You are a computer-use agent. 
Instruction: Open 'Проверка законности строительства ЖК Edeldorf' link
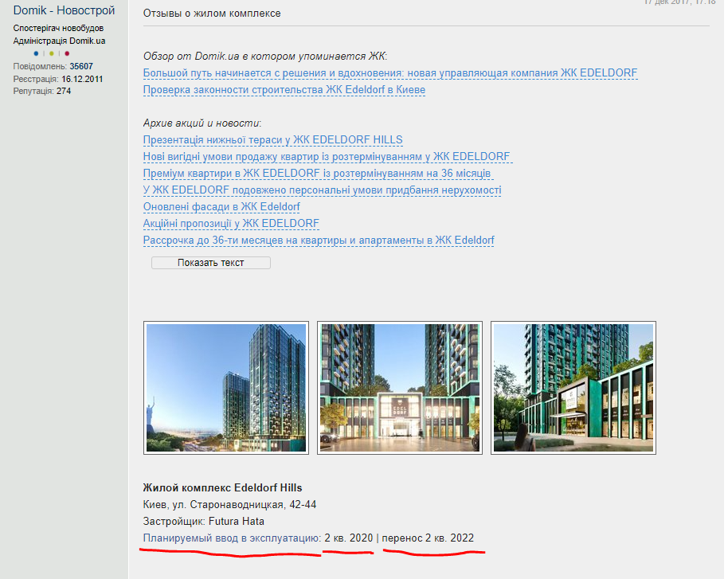coord(284,90)
